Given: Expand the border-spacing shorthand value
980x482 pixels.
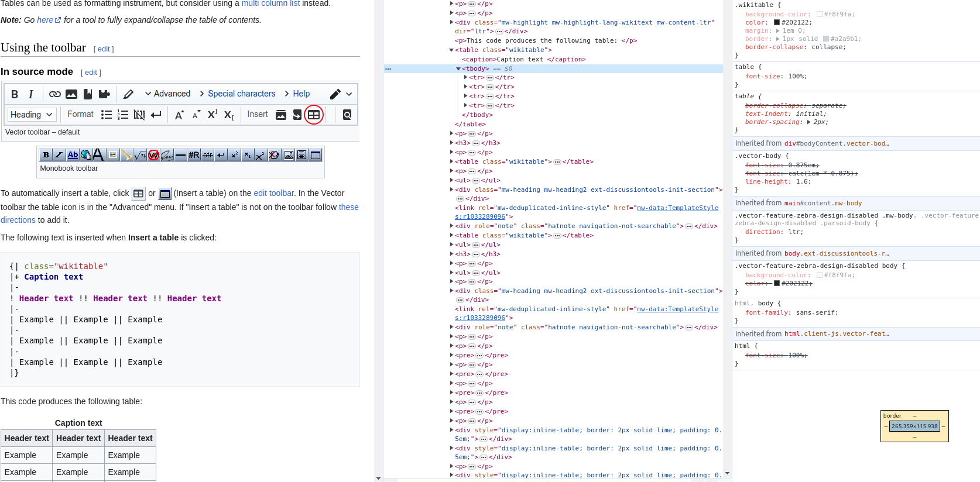Looking at the screenshot, I should pyautogui.click(x=808, y=122).
